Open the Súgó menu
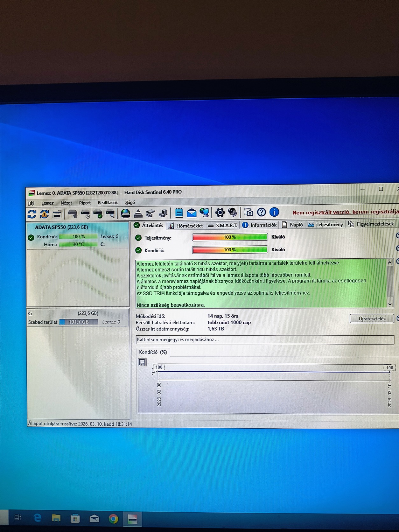Viewport: 399px width, 532px height. click(130, 202)
